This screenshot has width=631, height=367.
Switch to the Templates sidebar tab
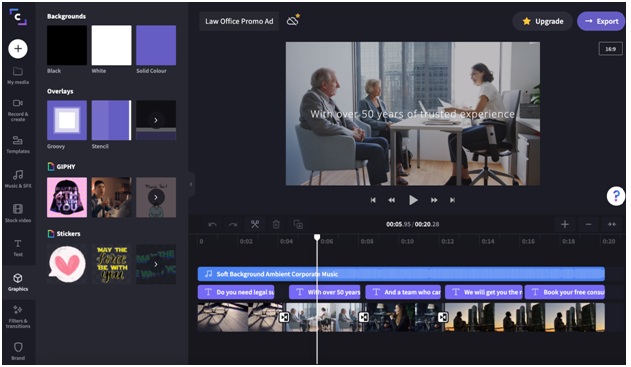[x=18, y=145]
